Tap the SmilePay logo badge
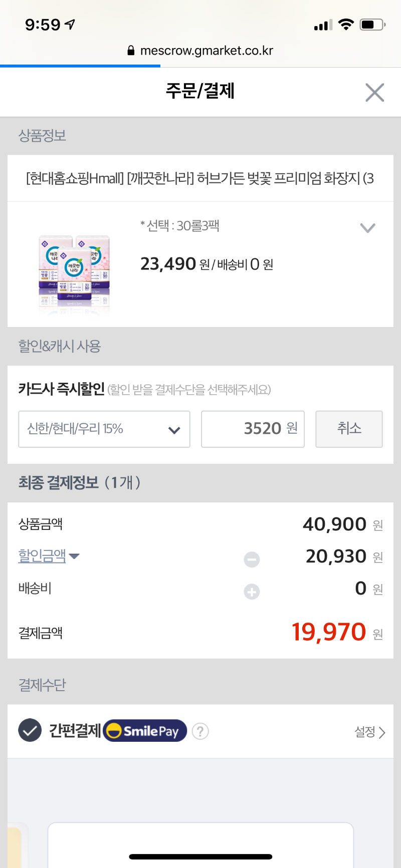401x868 pixels. 145,731
